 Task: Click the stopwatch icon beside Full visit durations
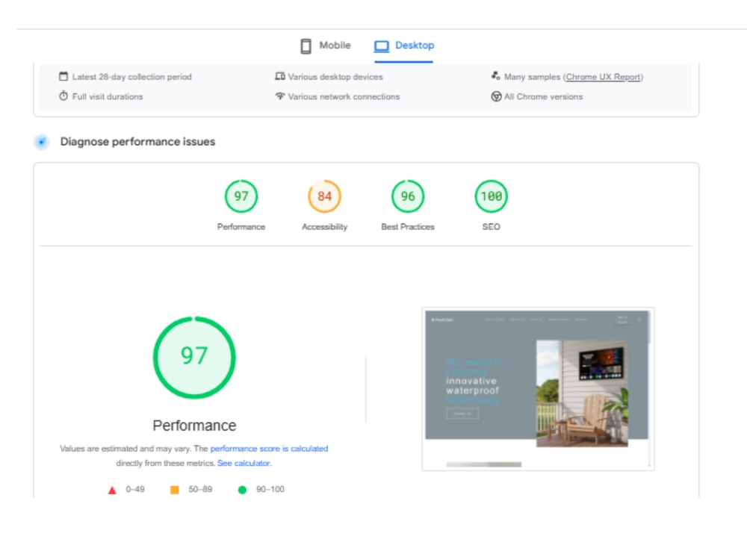tap(63, 96)
